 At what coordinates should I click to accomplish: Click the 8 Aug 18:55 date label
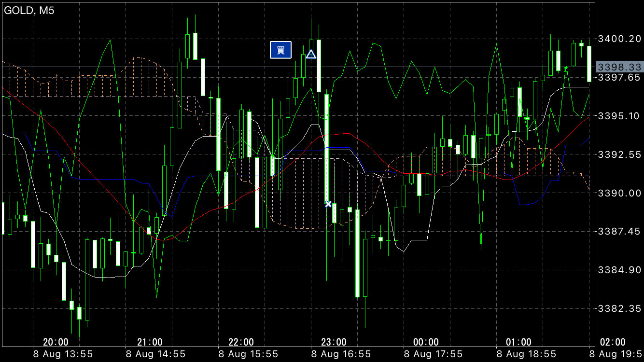(526, 355)
